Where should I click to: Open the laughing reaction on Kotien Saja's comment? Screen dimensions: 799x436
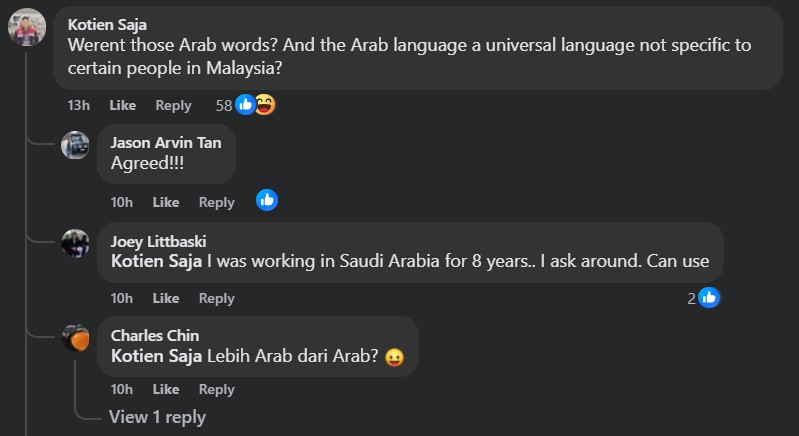pos(264,105)
